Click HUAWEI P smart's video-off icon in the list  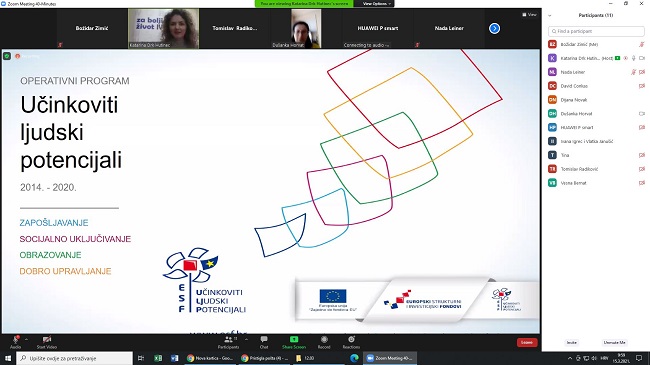pos(642,127)
